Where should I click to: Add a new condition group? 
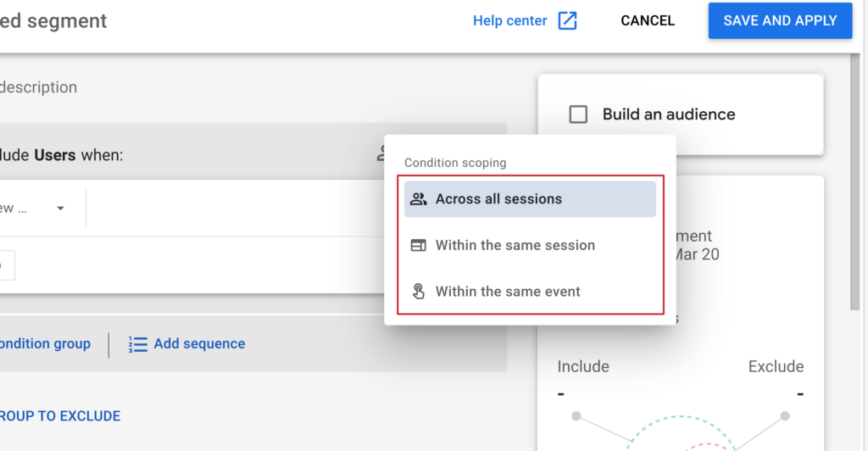coord(45,344)
